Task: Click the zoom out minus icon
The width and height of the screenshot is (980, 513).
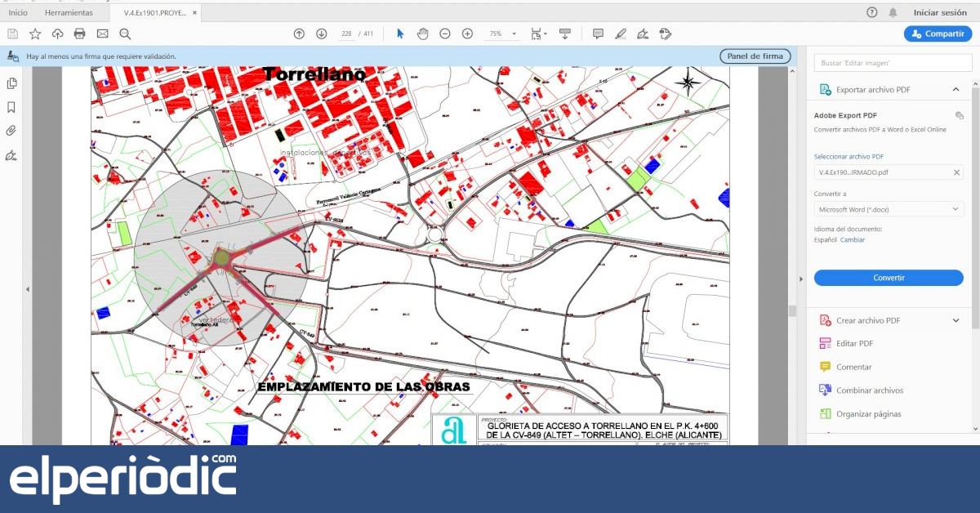Action: [x=445, y=33]
